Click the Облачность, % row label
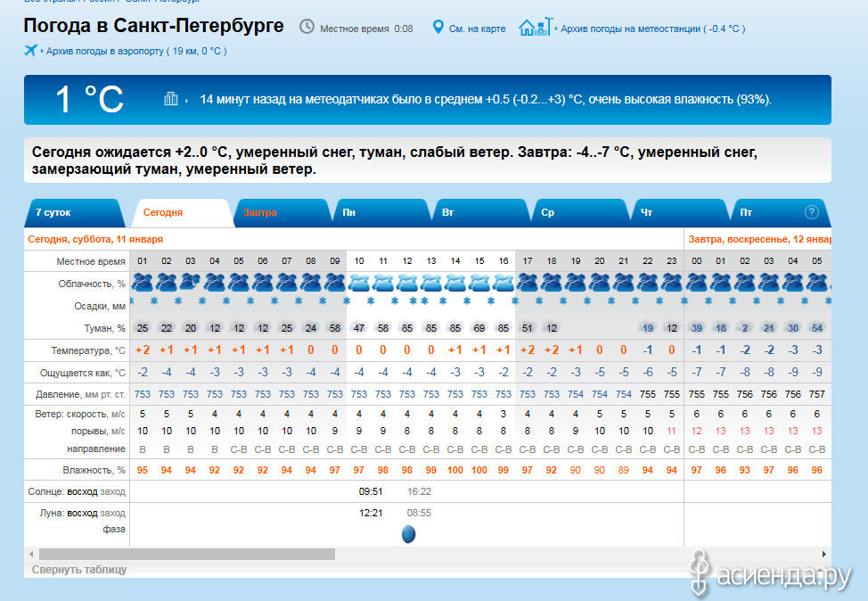The width and height of the screenshot is (868, 601). tap(92, 284)
